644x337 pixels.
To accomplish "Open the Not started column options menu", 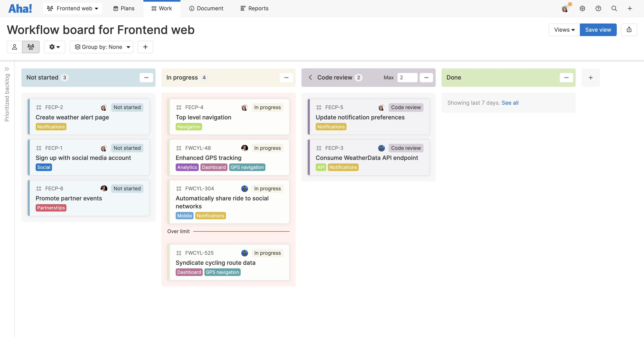I will pyautogui.click(x=146, y=78).
